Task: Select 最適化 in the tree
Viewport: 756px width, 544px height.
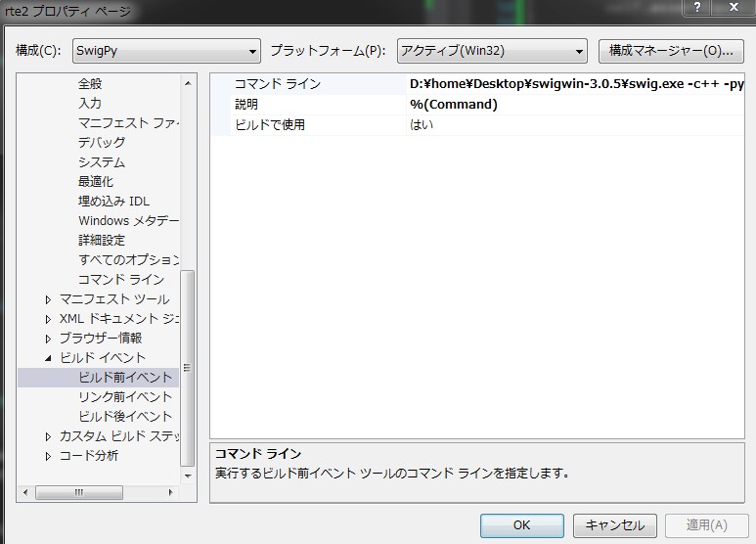Action: pos(96,181)
